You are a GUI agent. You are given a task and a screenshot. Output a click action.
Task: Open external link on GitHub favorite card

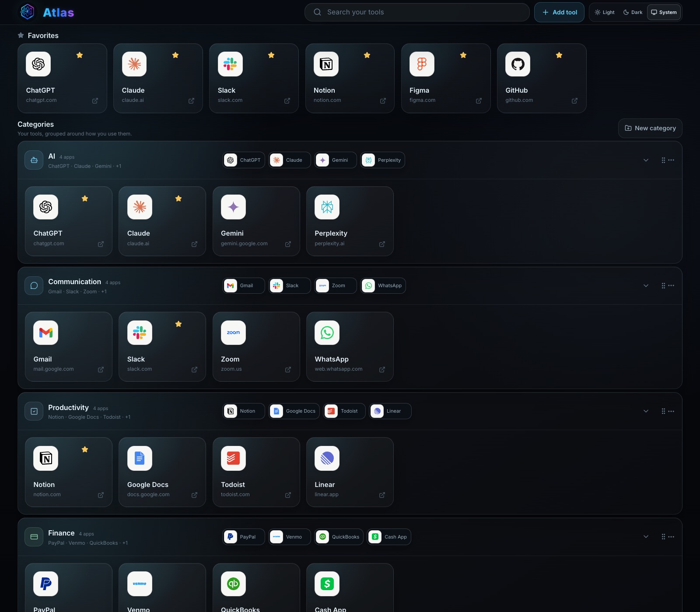pos(574,101)
